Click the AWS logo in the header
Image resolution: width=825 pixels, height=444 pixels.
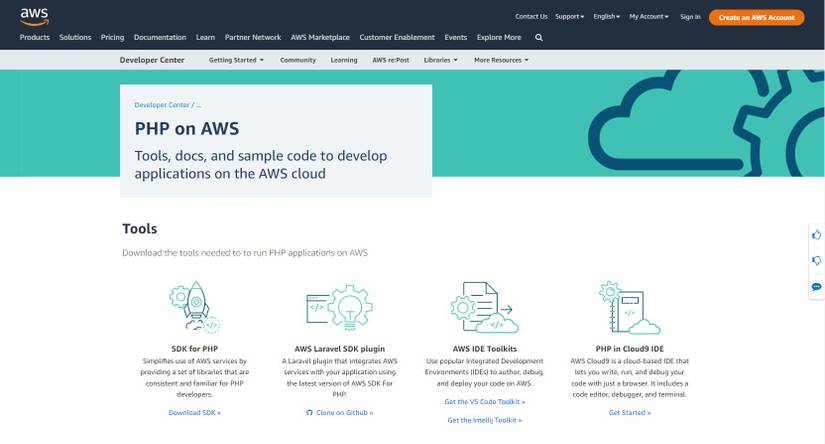click(34, 16)
